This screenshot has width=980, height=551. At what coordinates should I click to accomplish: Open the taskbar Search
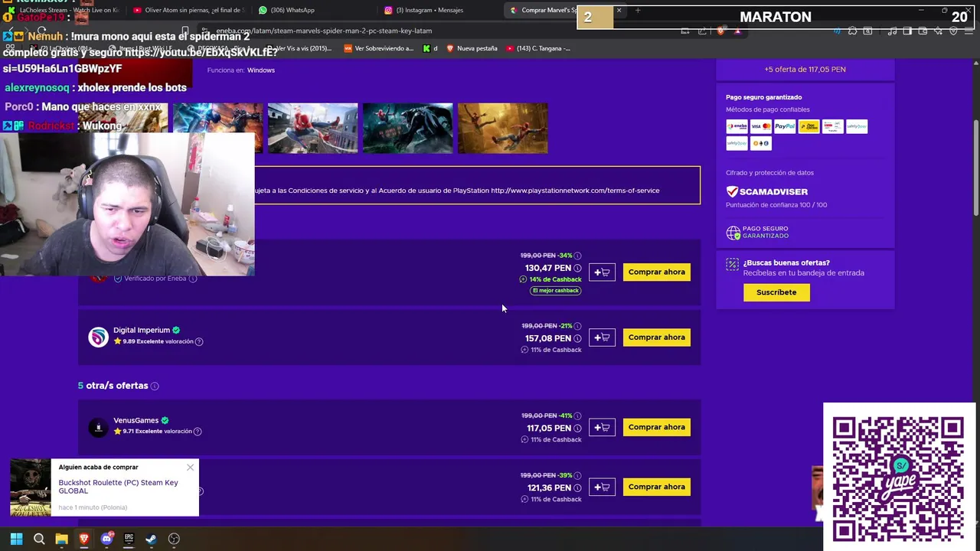(39, 539)
